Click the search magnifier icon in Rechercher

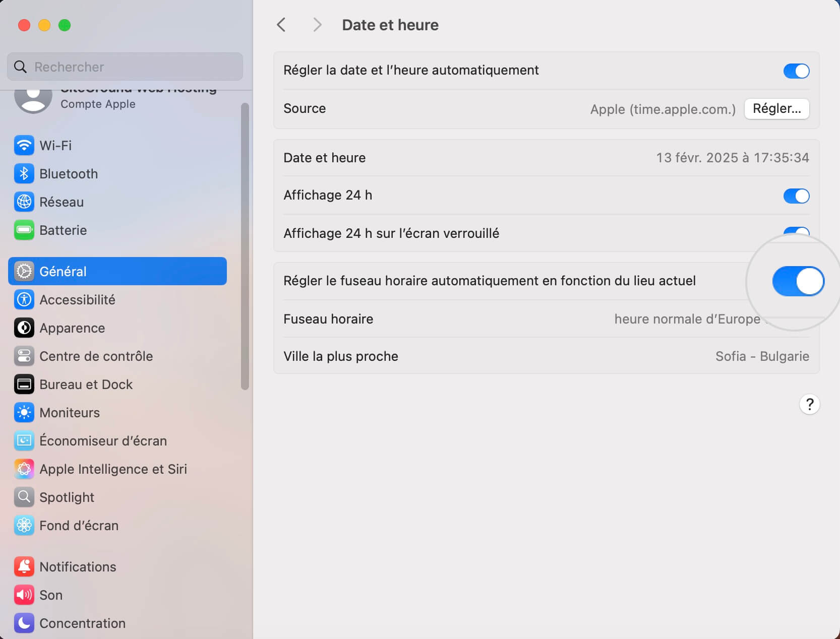pyautogui.click(x=20, y=67)
